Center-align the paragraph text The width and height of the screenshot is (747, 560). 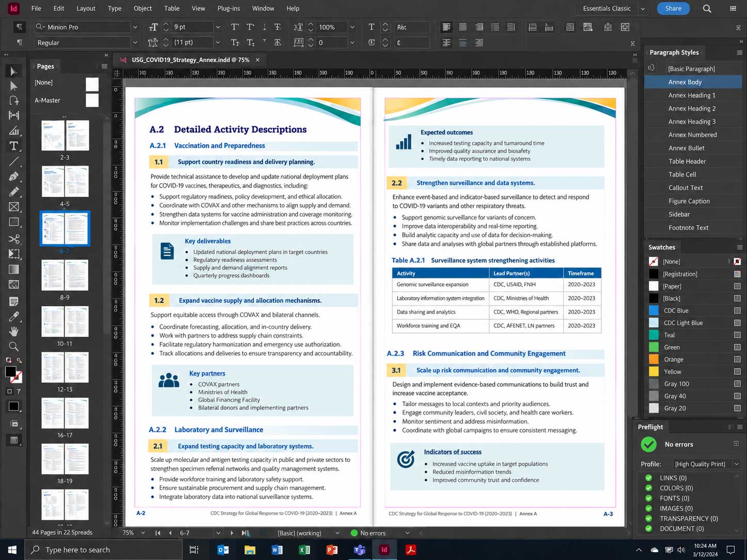(463, 27)
